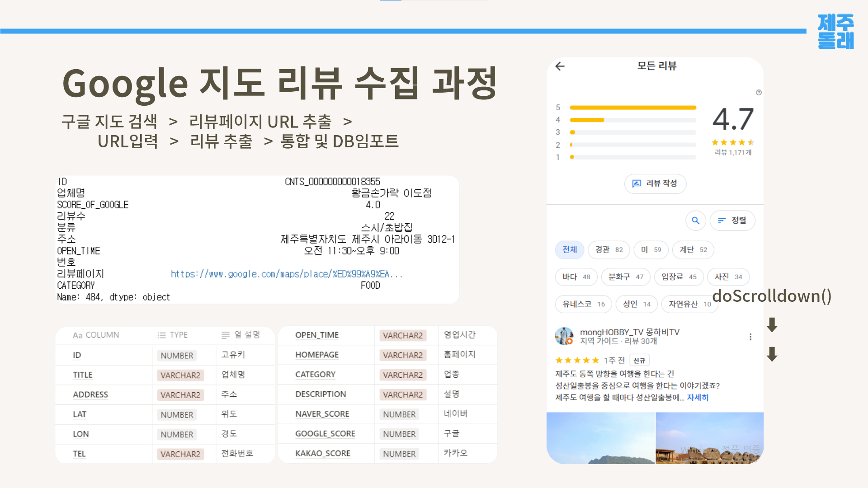Click the 리뷰 작성 write review button
The width and height of the screenshot is (868, 488).
coord(656,183)
